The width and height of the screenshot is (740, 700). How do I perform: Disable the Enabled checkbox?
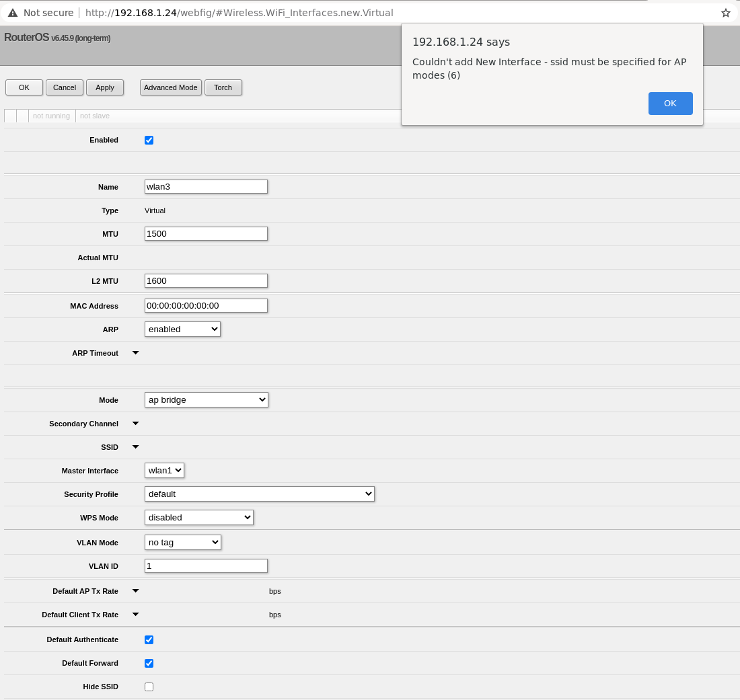[149, 140]
